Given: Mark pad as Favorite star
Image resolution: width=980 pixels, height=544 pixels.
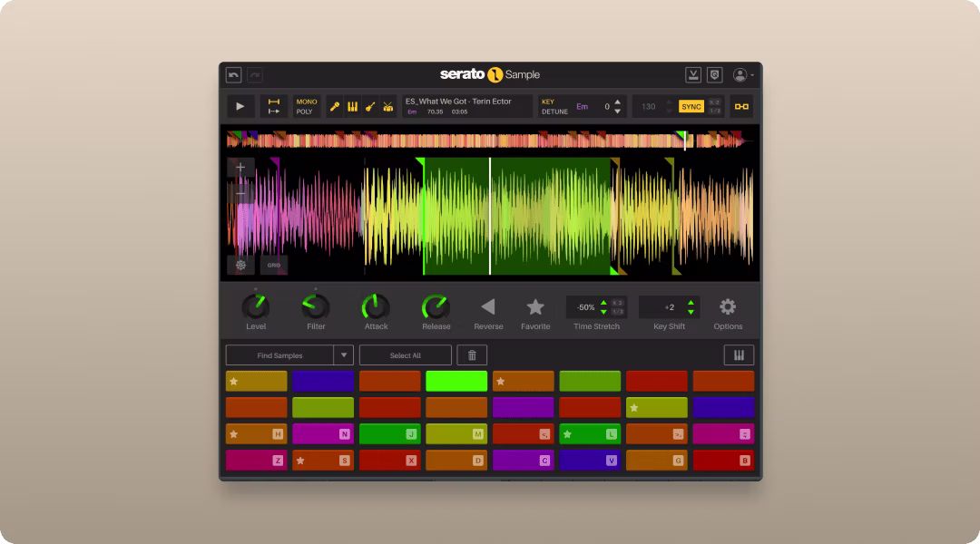Looking at the screenshot, I should (535, 306).
